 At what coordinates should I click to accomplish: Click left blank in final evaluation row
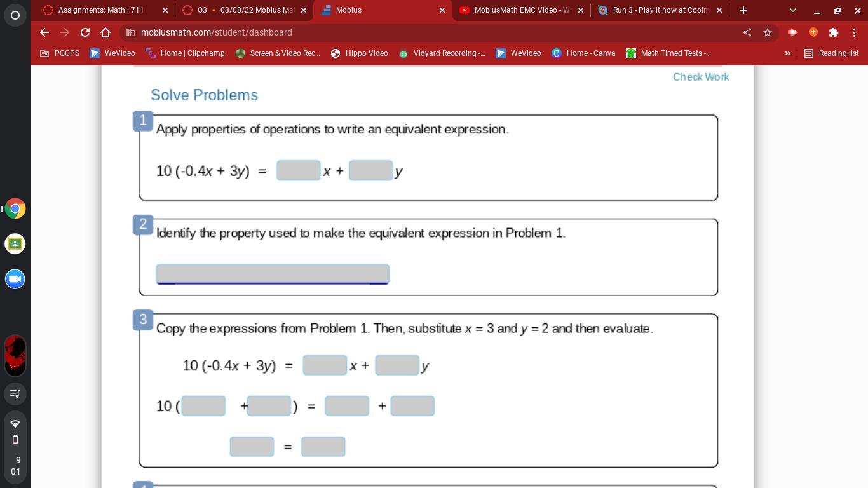click(x=252, y=447)
